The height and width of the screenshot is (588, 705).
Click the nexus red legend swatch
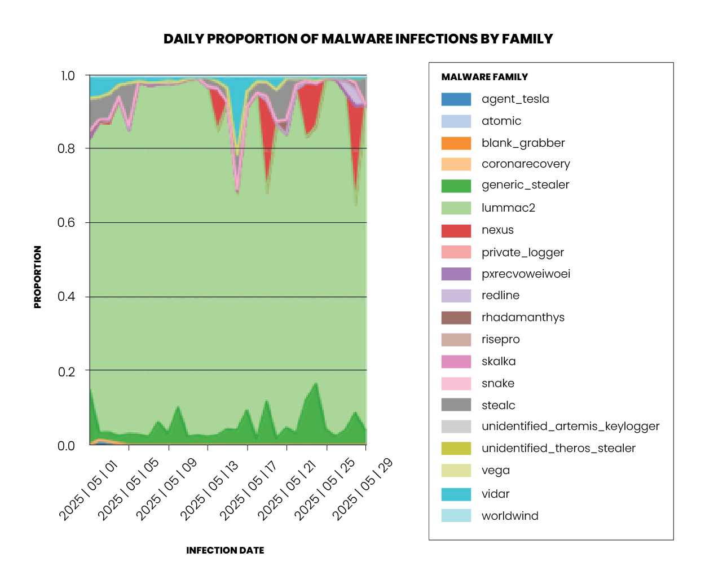456,230
